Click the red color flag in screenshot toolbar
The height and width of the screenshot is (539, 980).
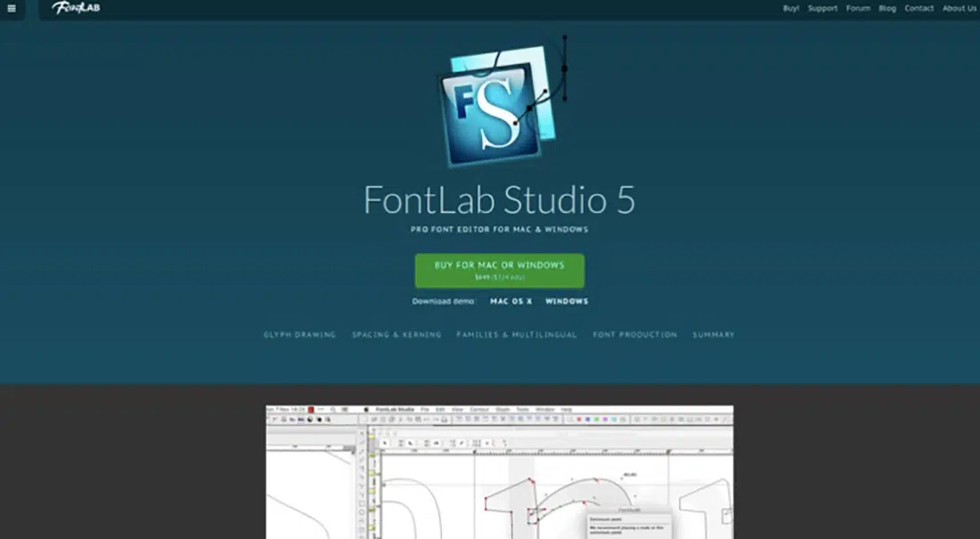pyautogui.click(x=310, y=410)
